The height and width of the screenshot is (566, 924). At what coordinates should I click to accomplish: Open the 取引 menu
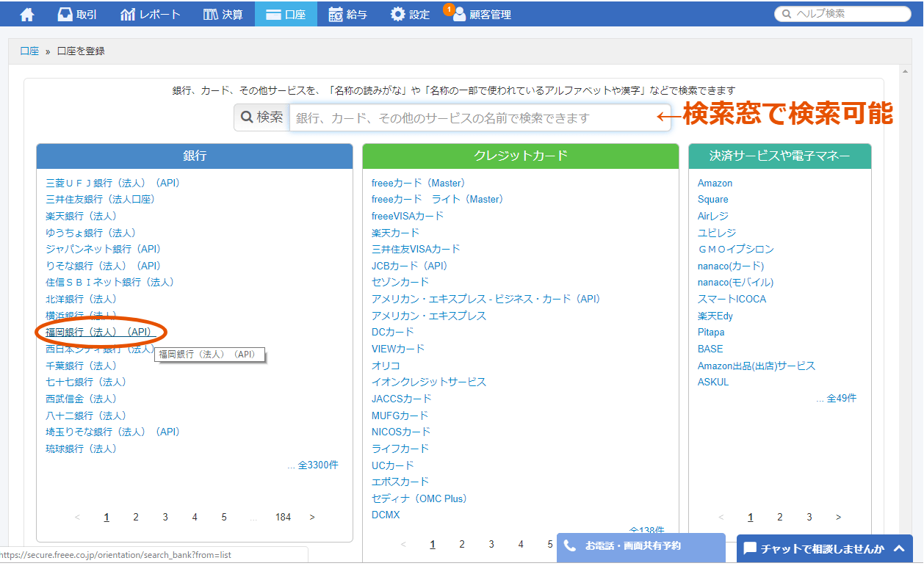pyautogui.click(x=76, y=14)
